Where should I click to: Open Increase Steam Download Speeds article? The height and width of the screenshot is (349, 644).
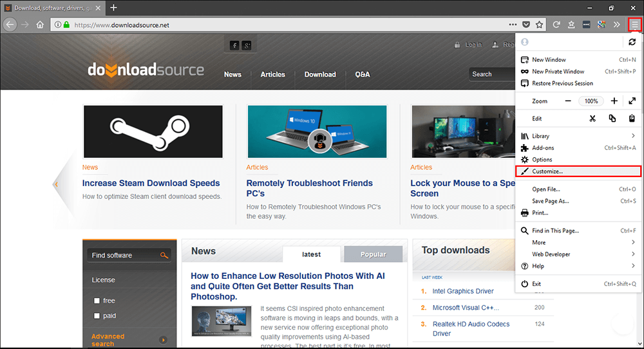click(151, 183)
